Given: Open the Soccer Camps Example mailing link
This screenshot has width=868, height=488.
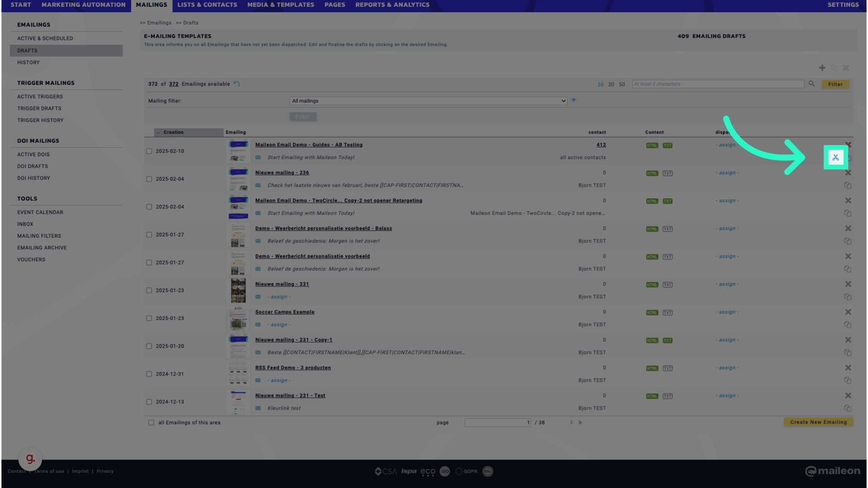Looking at the screenshot, I should 285,312.
